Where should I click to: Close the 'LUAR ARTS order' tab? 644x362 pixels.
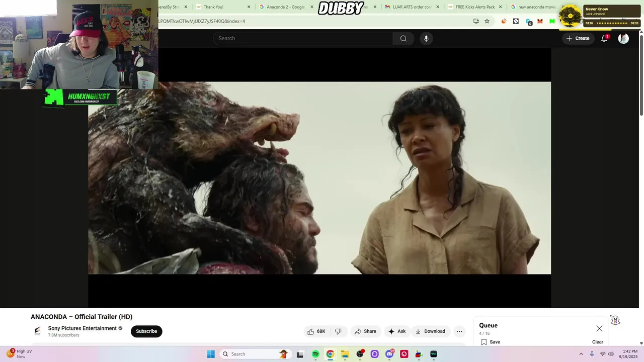click(437, 7)
